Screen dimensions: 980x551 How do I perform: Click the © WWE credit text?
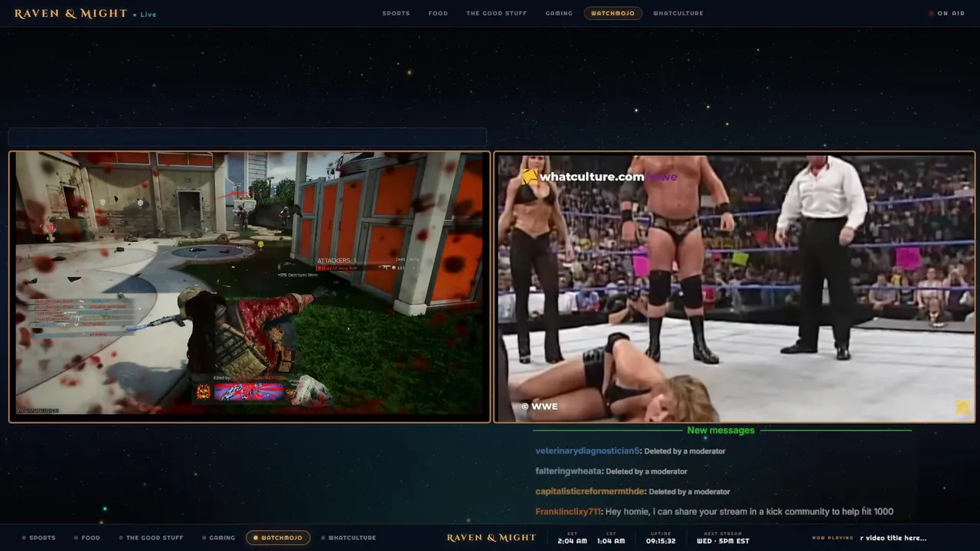click(x=540, y=406)
